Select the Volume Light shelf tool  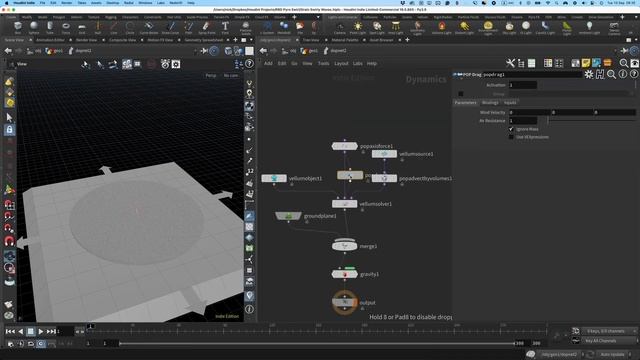point(442,27)
